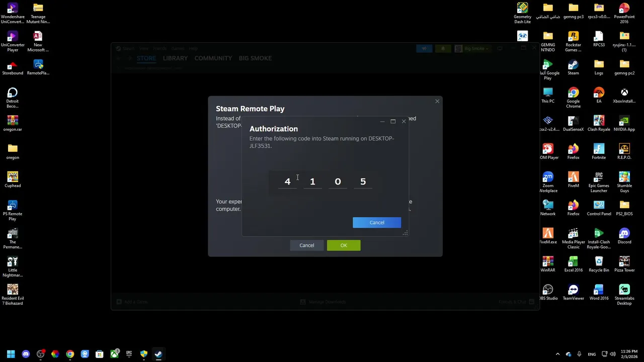Select Resident Evil 7 Biohazard desktop icon
The height and width of the screenshot is (362, 644).
pyautogui.click(x=13, y=295)
